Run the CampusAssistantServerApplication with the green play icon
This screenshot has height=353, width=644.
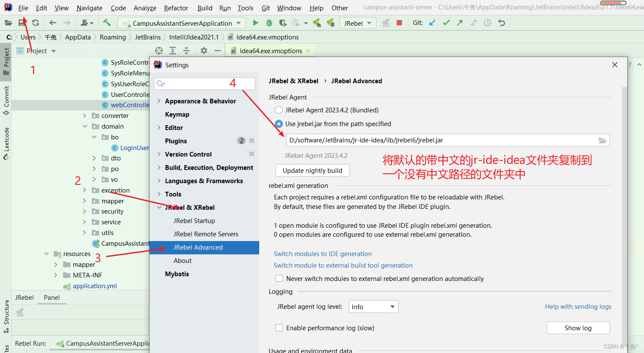tap(255, 23)
